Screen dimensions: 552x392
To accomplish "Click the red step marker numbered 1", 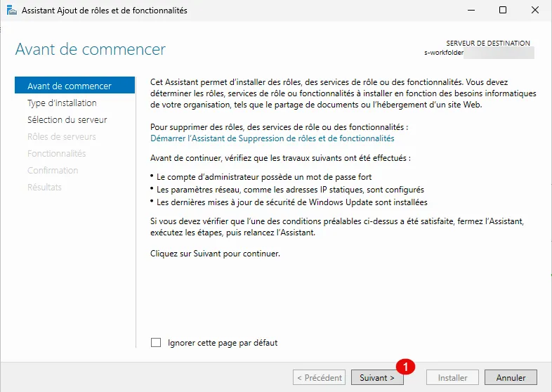I will point(405,366).
